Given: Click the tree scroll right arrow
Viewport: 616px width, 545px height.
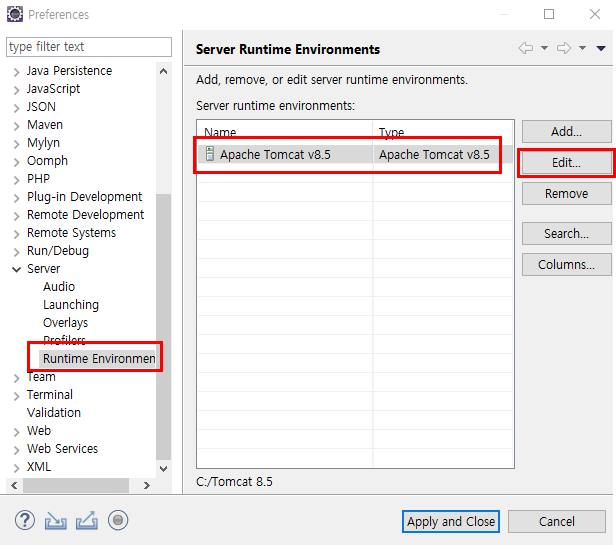Looking at the screenshot, I should (x=147, y=485).
